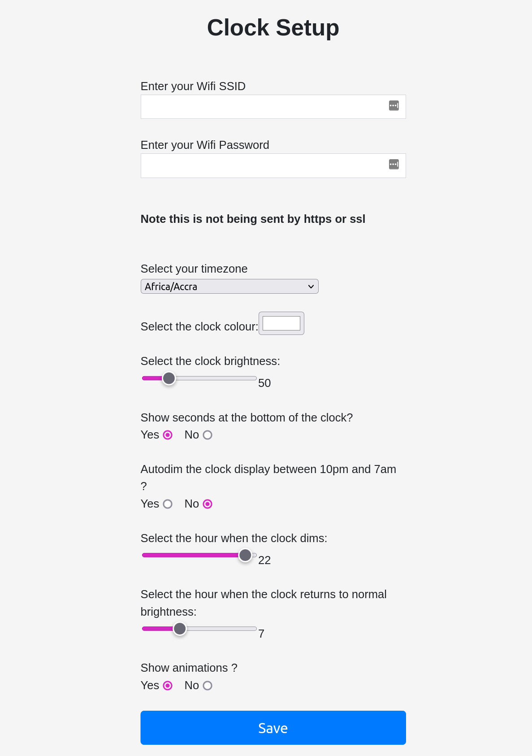Open the clock colour picker swatch
The width and height of the screenshot is (532, 756).
pyautogui.click(x=281, y=323)
